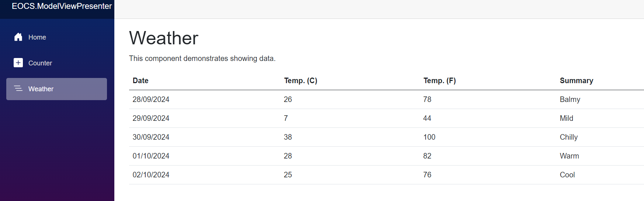Click the Counter plus-square icon

tap(18, 63)
